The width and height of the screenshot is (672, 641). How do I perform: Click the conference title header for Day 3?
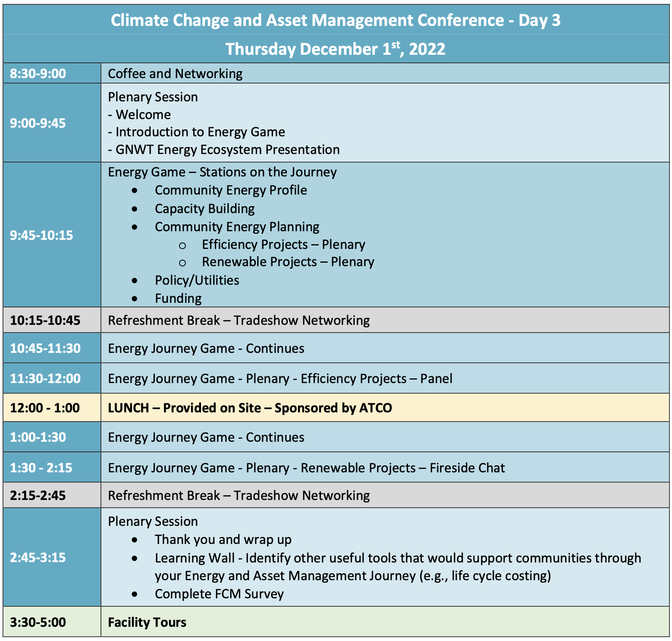336,20
